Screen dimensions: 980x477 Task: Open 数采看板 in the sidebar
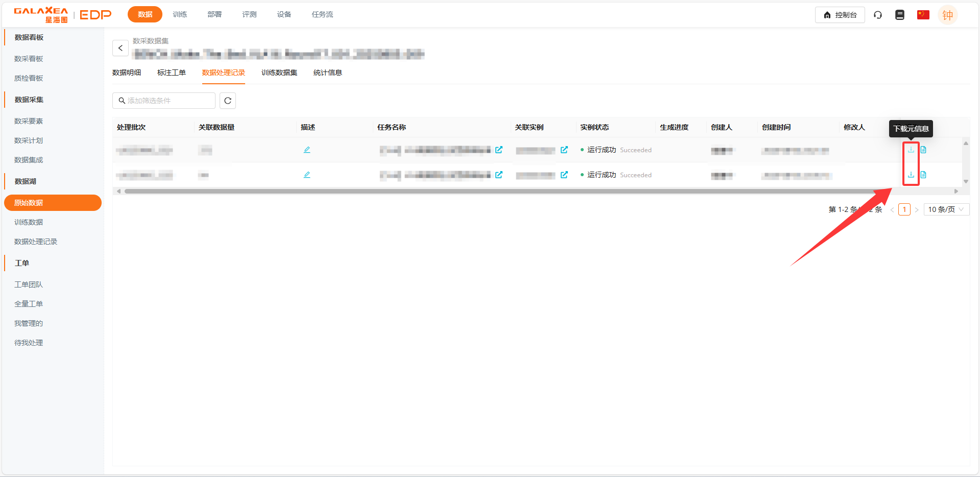pos(29,59)
